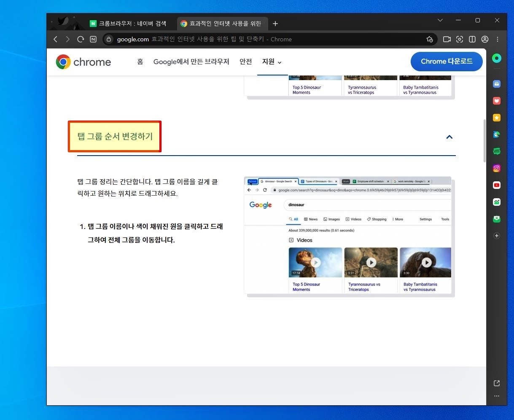Open the tab list dropdown arrow in title bar
This screenshot has height=420, width=514.
(440, 20)
